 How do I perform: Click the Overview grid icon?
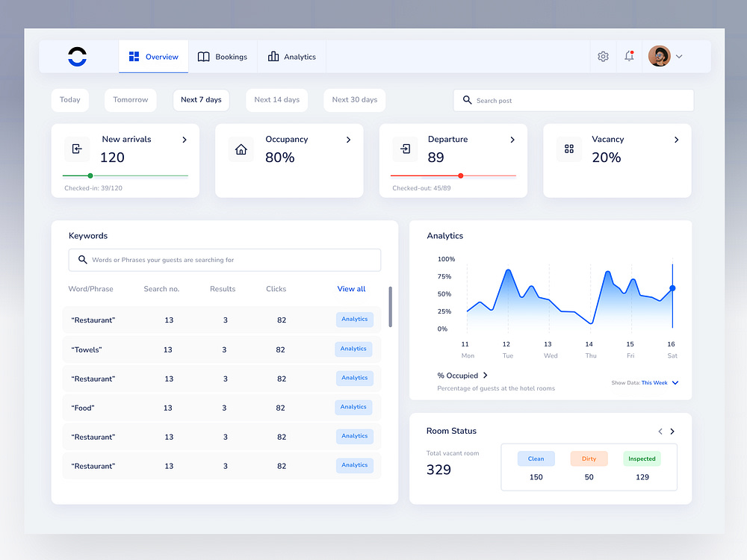(134, 57)
